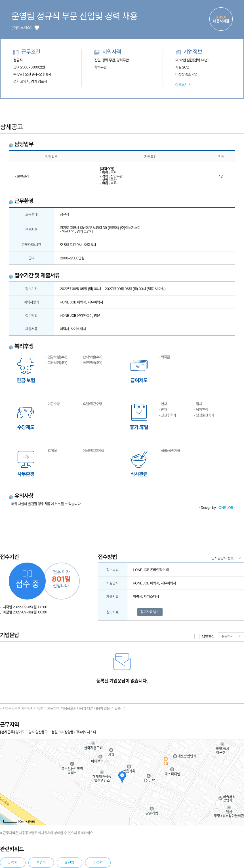The height and width of the screenshot is (868, 244).
Task: Click the '801일' remaining days text
Action: click(x=61, y=579)
